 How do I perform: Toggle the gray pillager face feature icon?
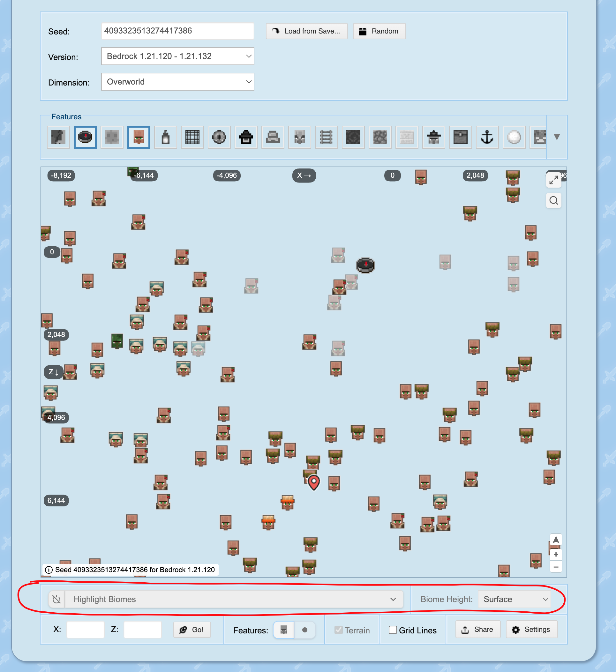click(x=300, y=137)
